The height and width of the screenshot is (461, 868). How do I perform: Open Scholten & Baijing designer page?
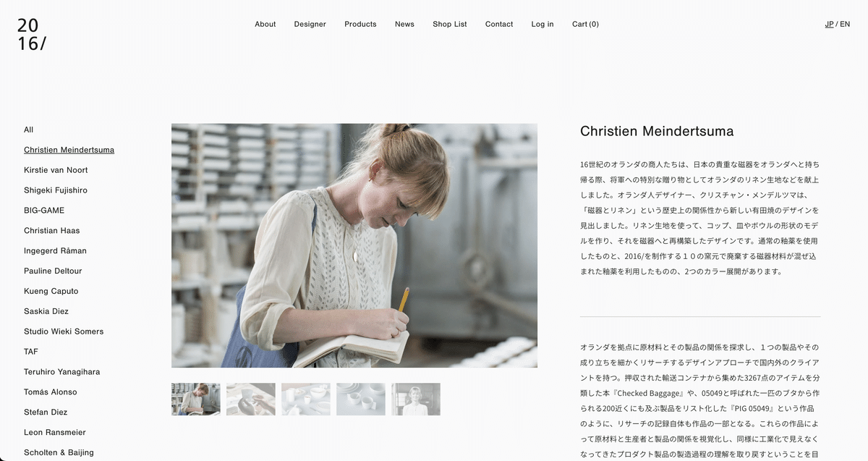pos(59,452)
